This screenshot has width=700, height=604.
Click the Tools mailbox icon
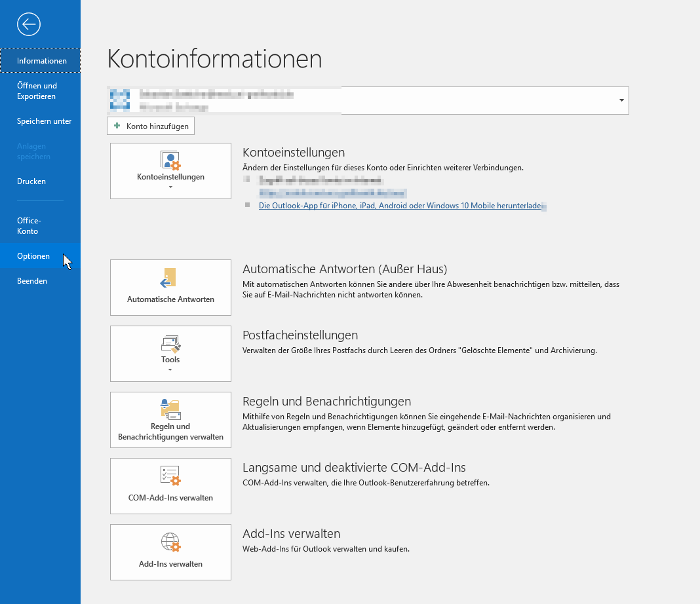coord(170,344)
